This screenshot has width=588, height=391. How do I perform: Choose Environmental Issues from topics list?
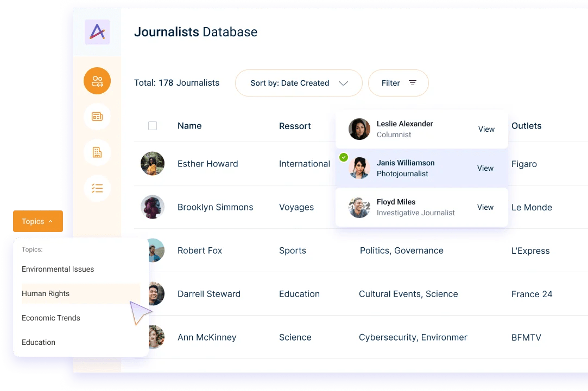58,269
